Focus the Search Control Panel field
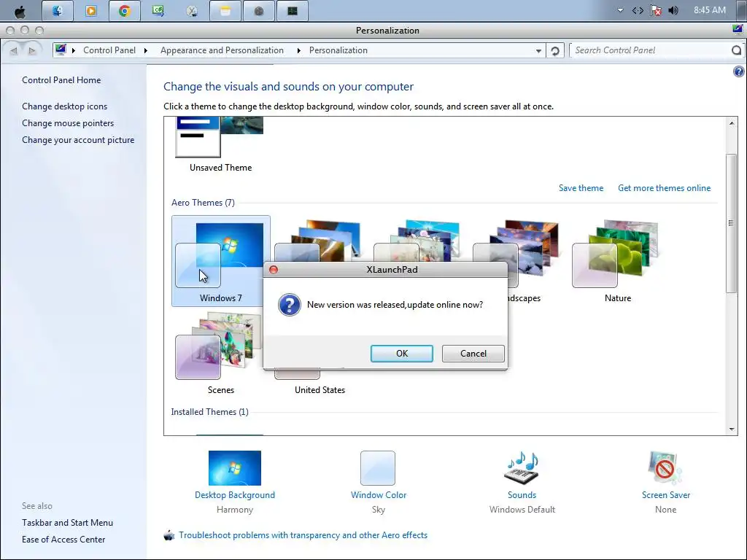747x560 pixels. [650, 50]
